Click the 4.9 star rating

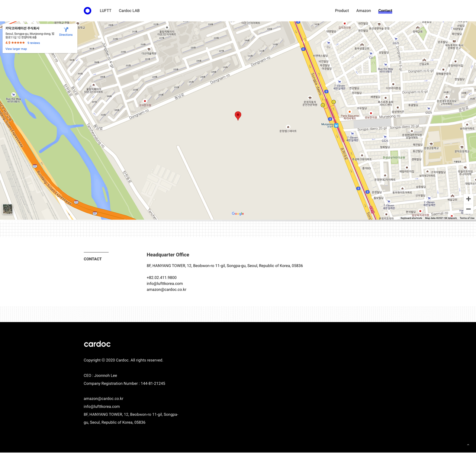pyautogui.click(x=15, y=43)
